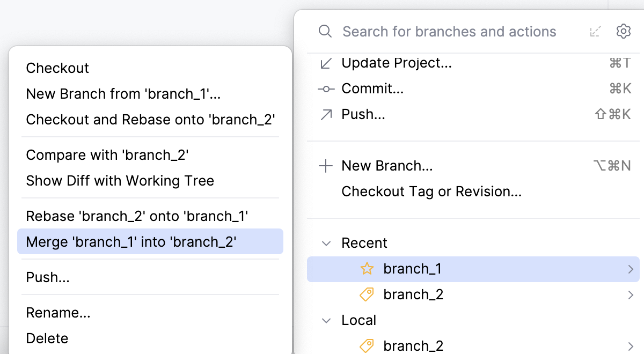Click Delete in the context menu
This screenshot has height=354, width=644.
click(47, 338)
